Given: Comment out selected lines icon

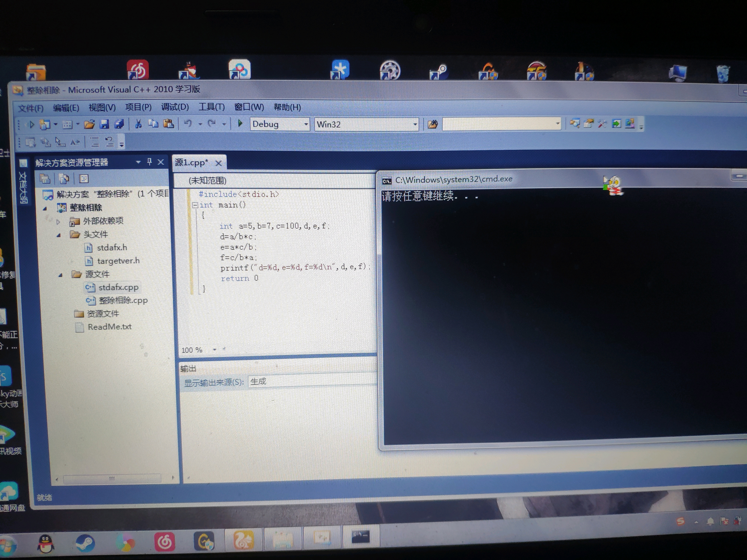Looking at the screenshot, I should coord(94,142).
